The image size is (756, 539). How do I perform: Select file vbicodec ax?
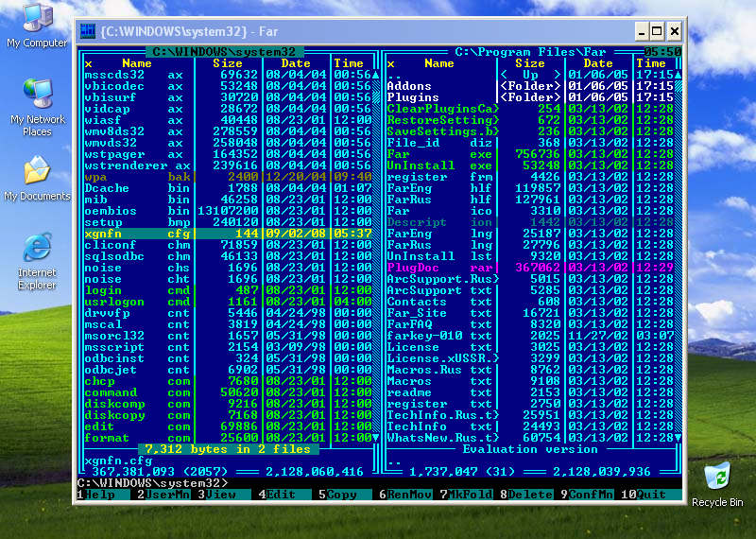pyautogui.click(x=228, y=86)
